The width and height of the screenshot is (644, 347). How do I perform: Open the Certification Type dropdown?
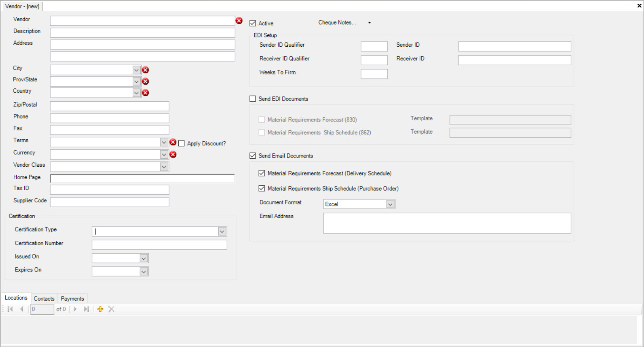[x=222, y=231]
